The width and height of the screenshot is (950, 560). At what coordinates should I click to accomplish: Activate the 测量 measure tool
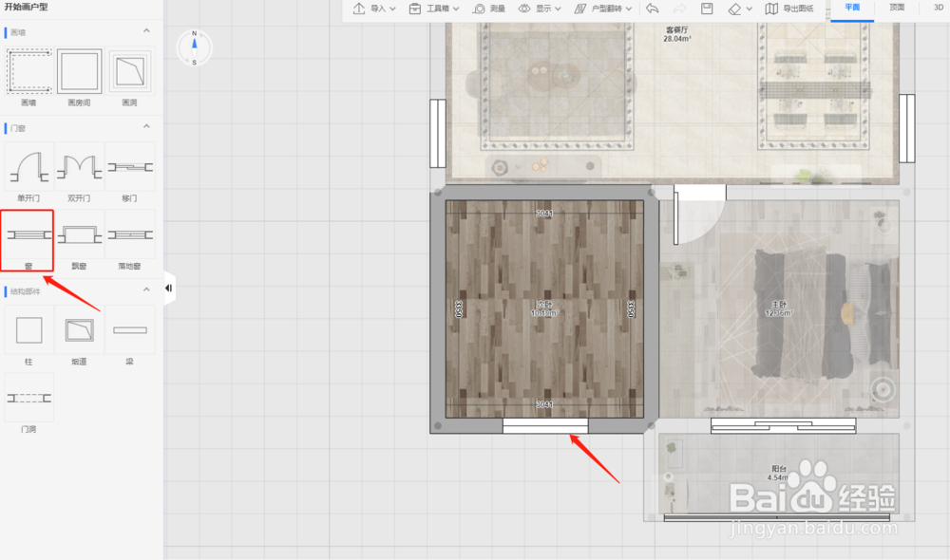click(489, 9)
